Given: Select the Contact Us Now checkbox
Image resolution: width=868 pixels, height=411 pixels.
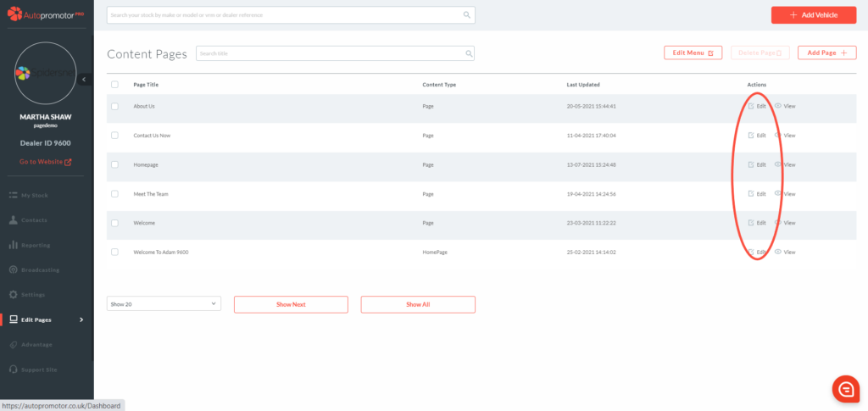Looking at the screenshot, I should point(114,136).
